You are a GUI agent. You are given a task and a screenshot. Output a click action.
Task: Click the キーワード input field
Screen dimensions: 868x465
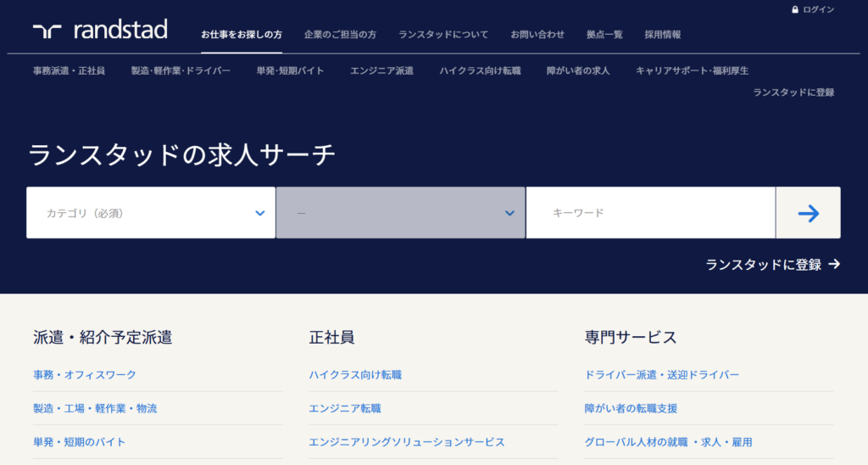(650, 213)
